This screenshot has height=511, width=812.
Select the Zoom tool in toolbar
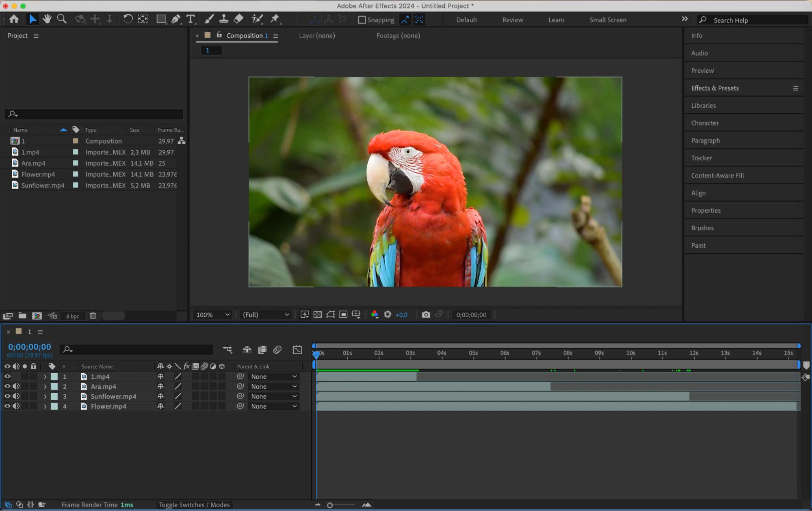point(62,19)
